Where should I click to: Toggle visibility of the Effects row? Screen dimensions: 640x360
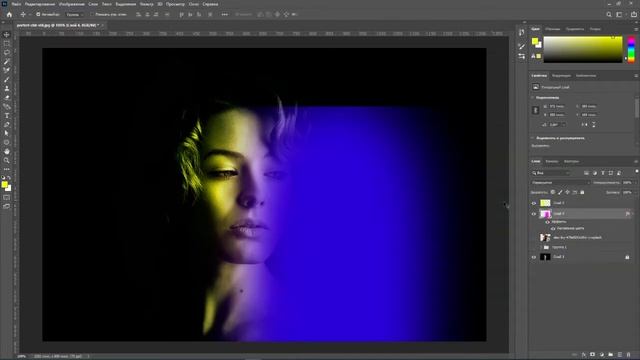547,222
